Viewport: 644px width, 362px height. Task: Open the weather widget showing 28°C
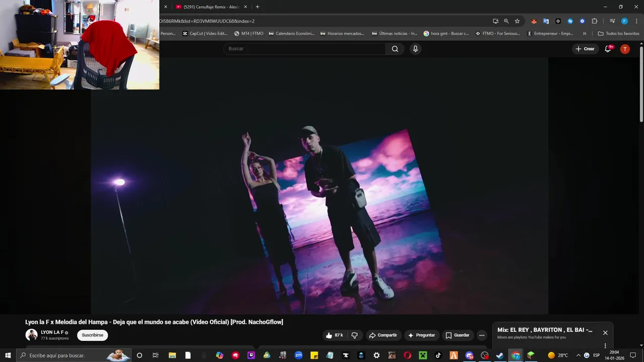(557, 355)
